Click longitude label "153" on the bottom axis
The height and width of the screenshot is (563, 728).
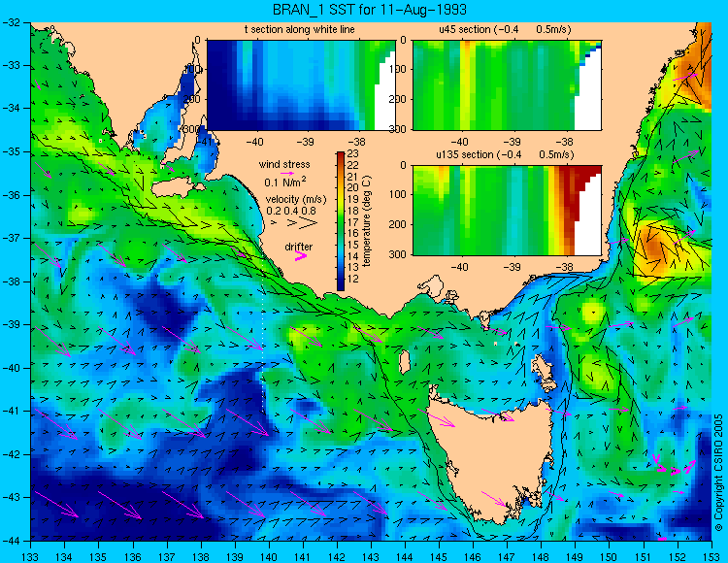711,557
